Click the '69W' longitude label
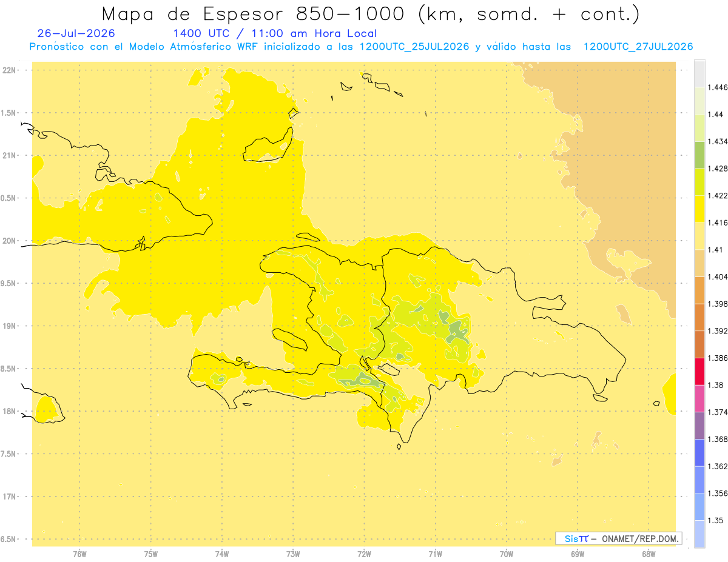 578,554
